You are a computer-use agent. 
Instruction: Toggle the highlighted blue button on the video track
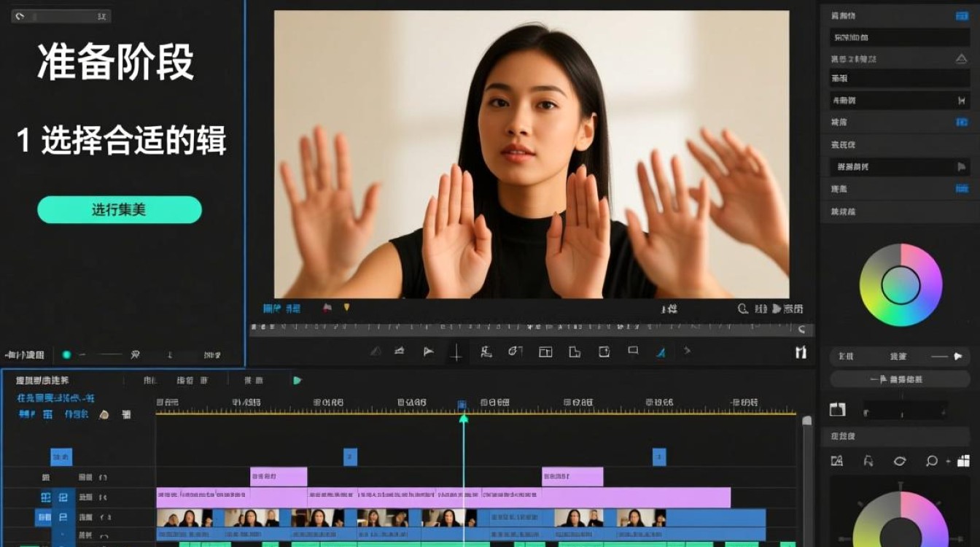click(44, 518)
